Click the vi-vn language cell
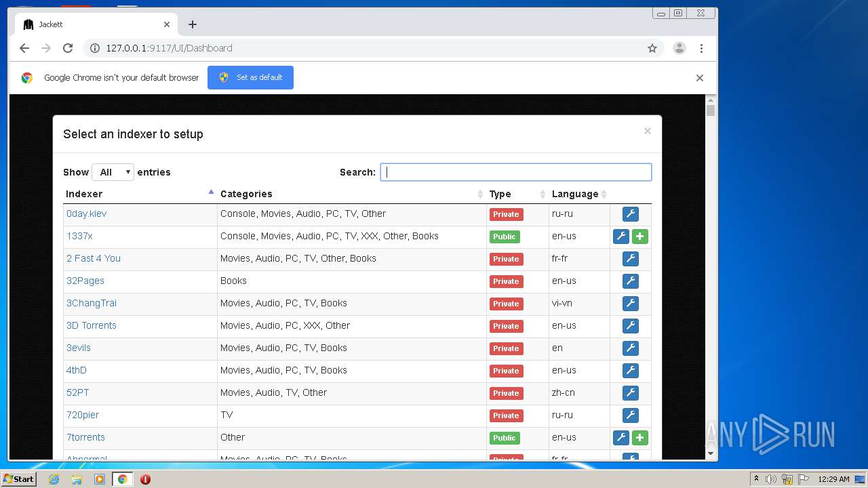The height and width of the screenshot is (488, 868). (580, 303)
